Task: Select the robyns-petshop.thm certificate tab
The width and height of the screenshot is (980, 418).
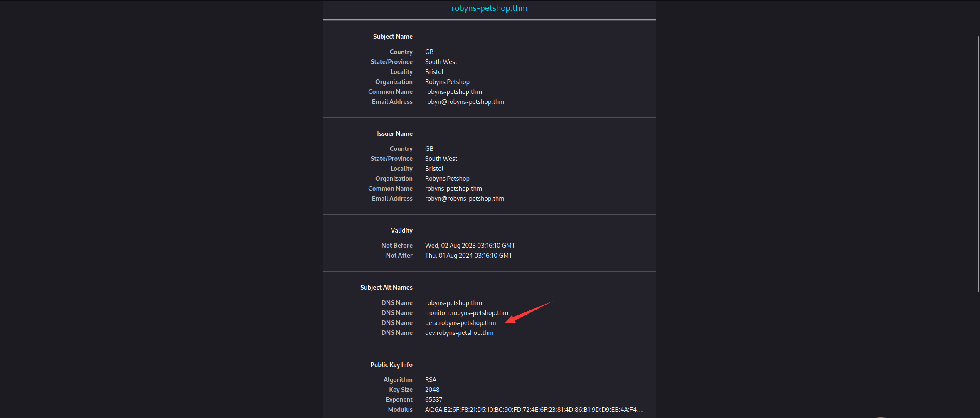Action: pyautogui.click(x=489, y=8)
